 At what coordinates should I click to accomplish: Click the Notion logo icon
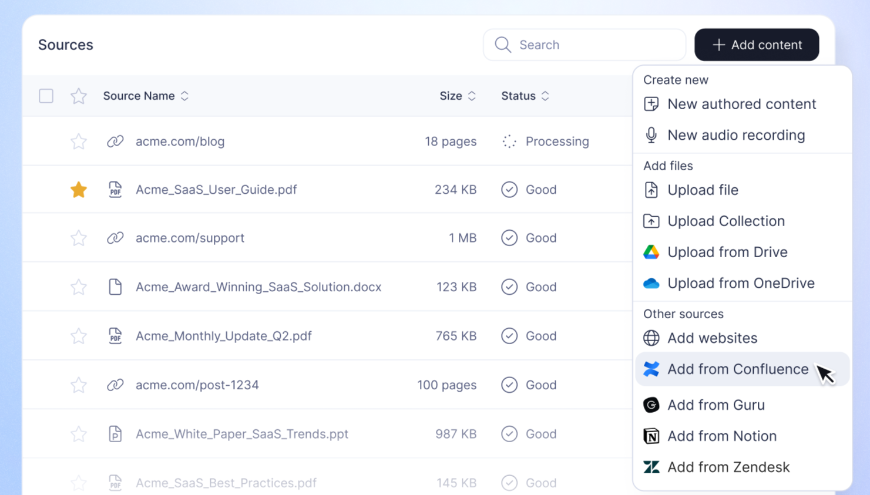pyautogui.click(x=651, y=436)
